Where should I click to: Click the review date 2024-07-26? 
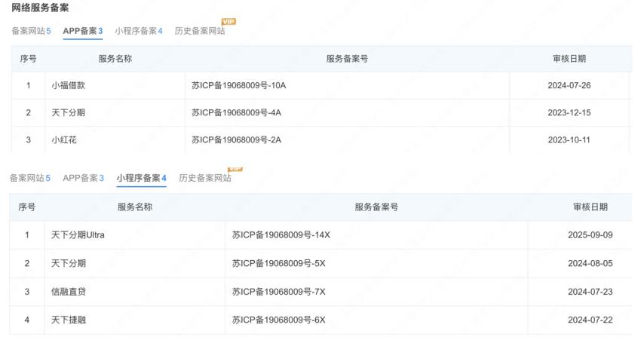(569, 85)
